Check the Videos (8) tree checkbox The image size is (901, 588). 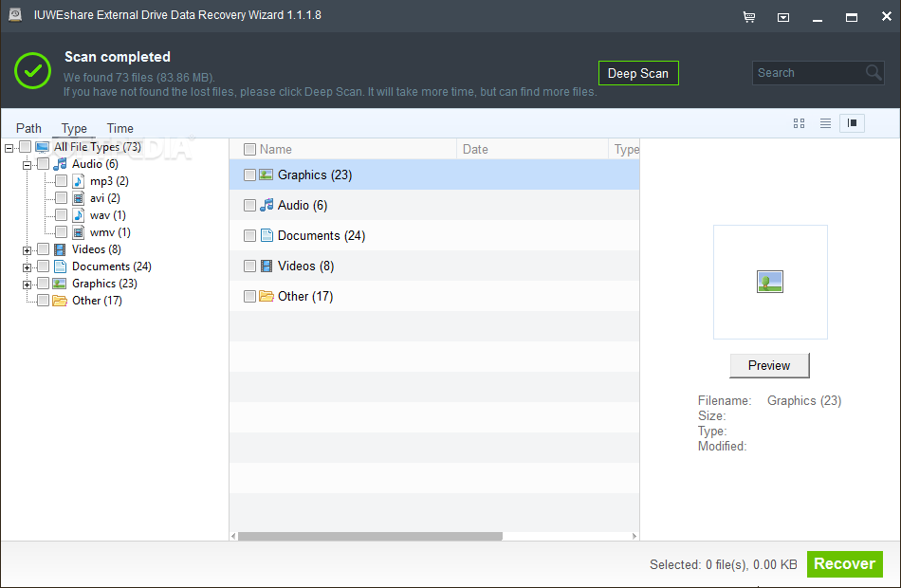(x=43, y=249)
